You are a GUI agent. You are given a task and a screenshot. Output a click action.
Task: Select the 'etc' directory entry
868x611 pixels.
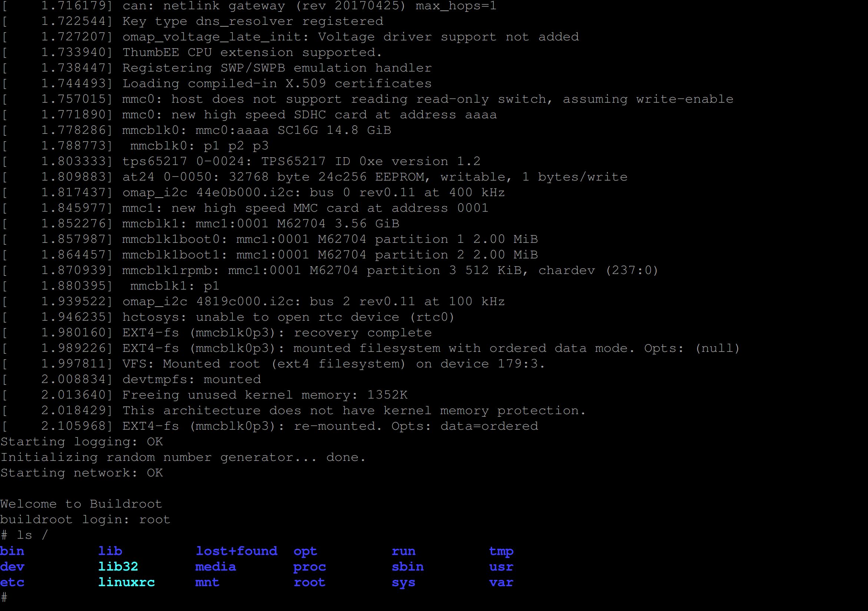click(x=12, y=582)
